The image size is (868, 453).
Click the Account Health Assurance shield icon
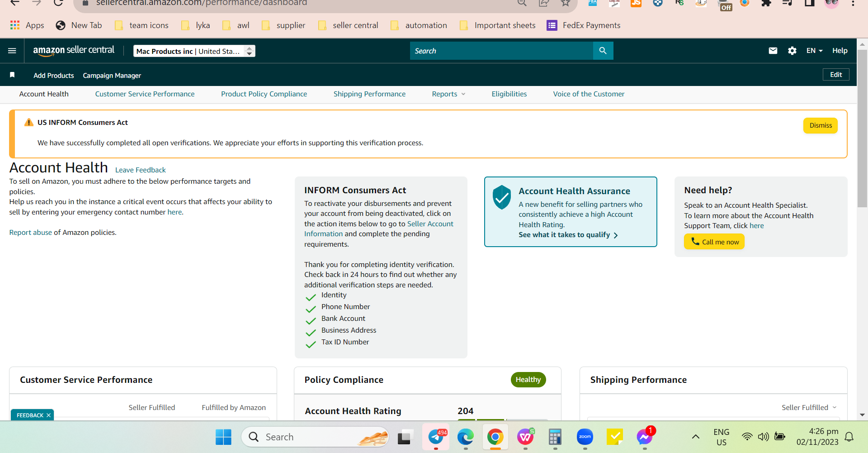tap(502, 197)
